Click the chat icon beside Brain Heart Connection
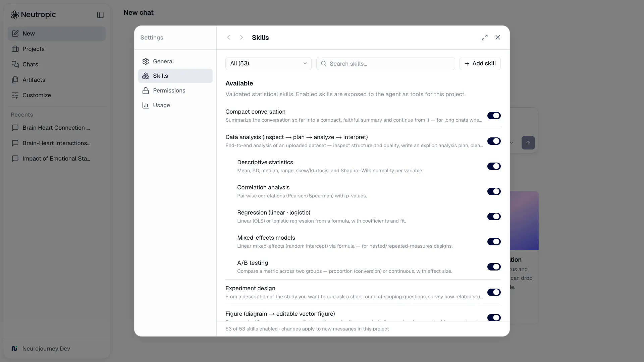Viewport: 644px width, 362px height. (15, 128)
